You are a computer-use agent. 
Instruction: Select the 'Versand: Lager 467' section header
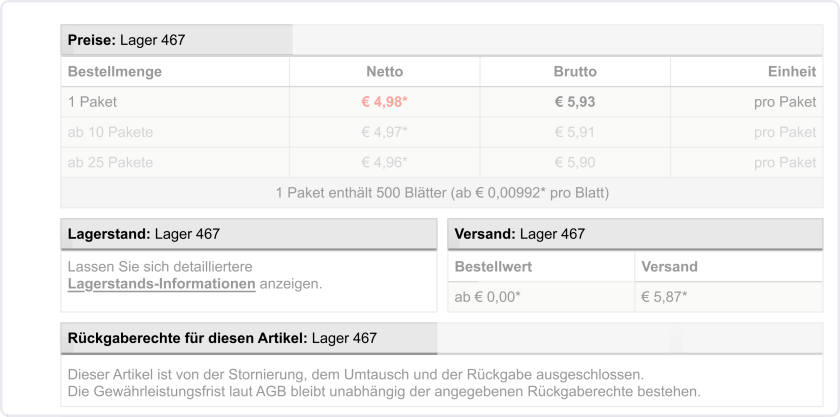point(520,234)
